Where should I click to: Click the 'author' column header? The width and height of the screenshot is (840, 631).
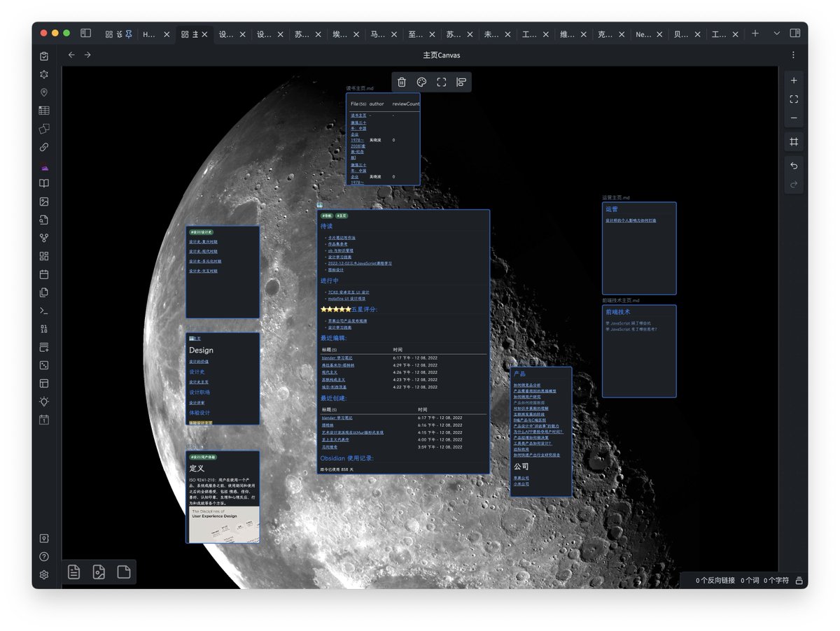(x=377, y=104)
